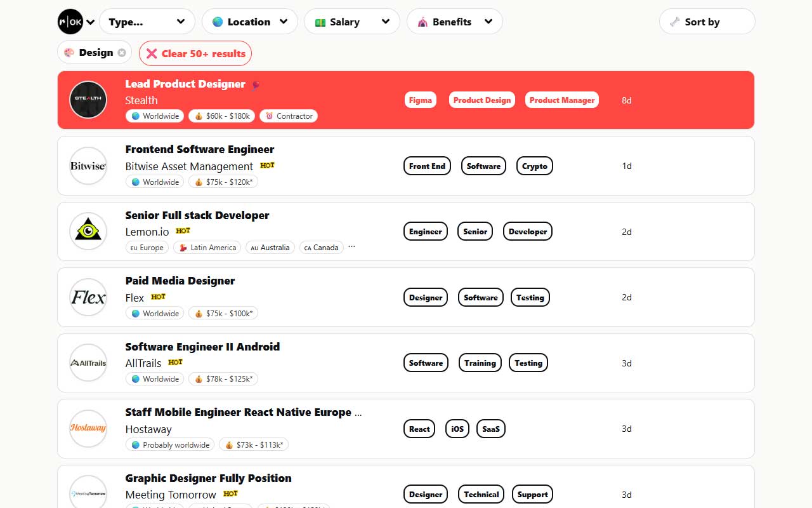Click the $73k - $113k salary badge

click(254, 444)
